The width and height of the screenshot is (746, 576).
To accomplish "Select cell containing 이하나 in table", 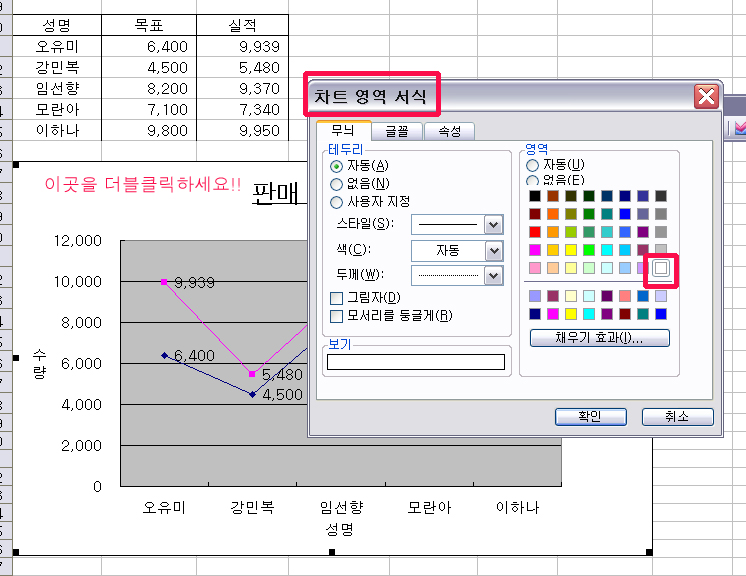I will click(x=57, y=130).
